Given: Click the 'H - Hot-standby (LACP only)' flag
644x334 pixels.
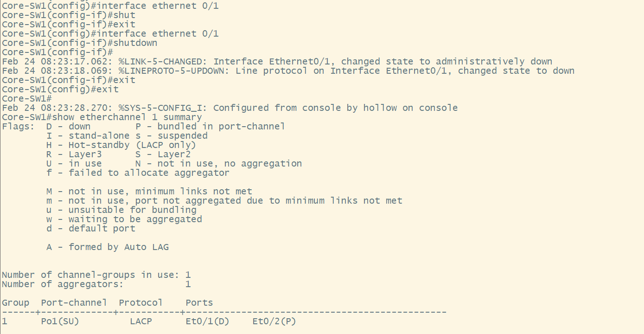Looking at the screenshot, I should pos(121,145).
